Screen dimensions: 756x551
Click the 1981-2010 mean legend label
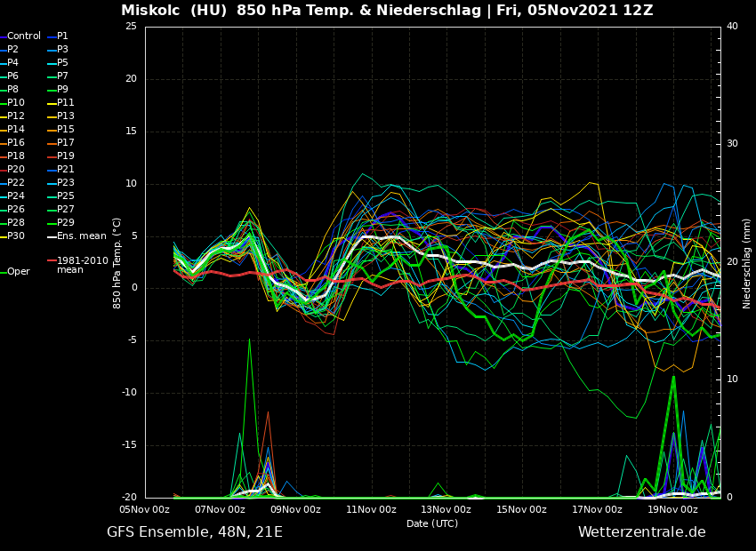(x=82, y=266)
